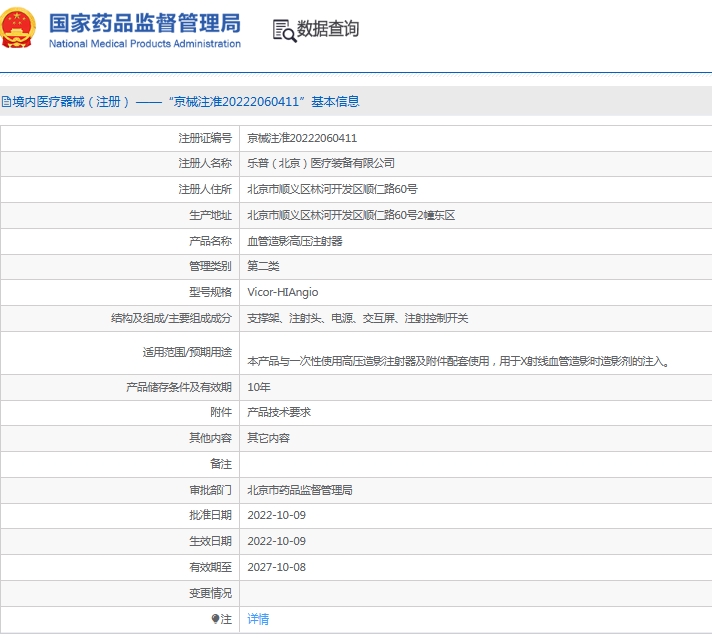Viewport: 712px width, 642px height.
Task: Select registration number 京械注准20222060411 cell
Action: tap(302, 138)
